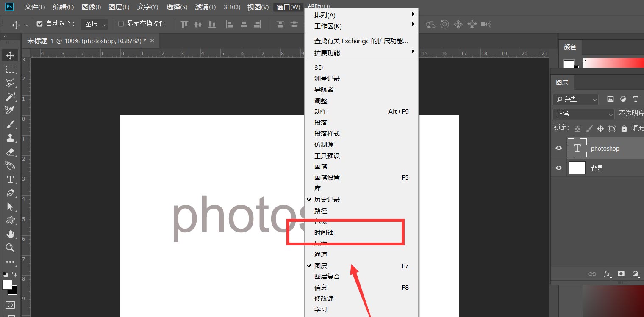
Task: Select the Pen tool
Action: (10, 193)
